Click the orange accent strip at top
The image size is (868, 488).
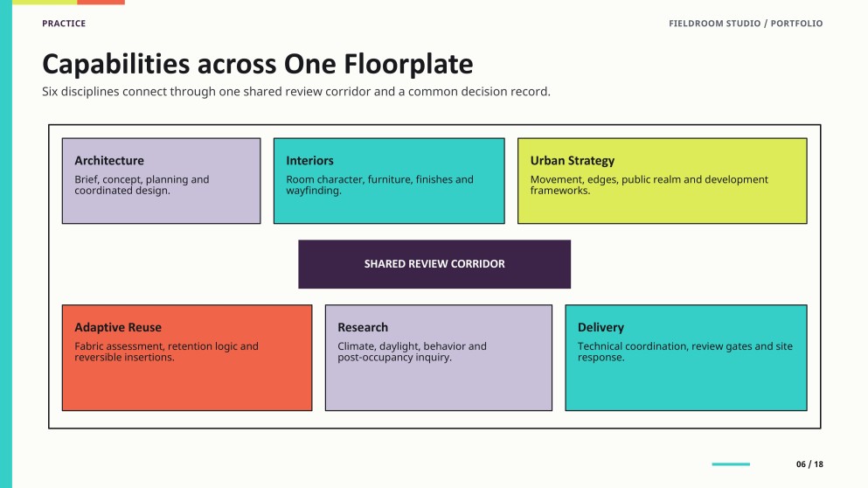click(101, 3)
